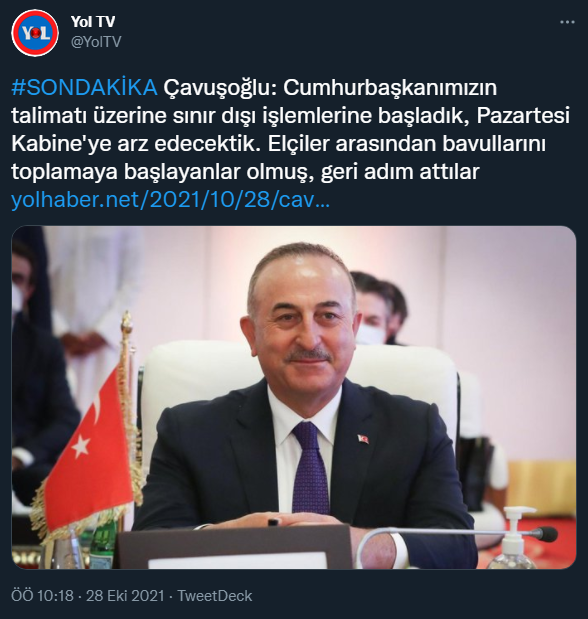Open the ÖÖ 10:18 timestamp link
Screen dimensions: 588x619
42,596
